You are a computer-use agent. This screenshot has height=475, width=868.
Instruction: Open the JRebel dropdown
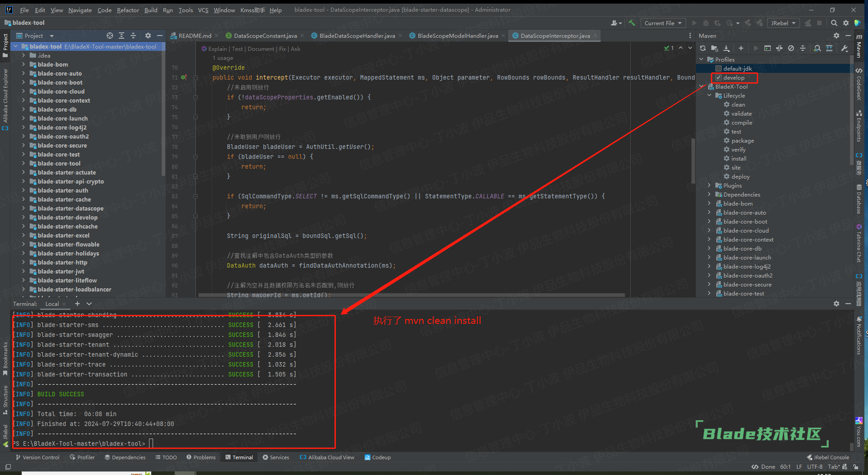click(783, 23)
